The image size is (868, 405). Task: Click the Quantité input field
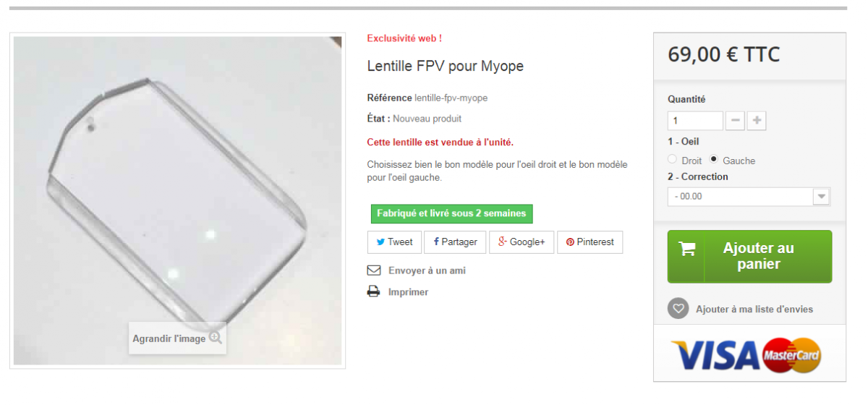tap(695, 121)
